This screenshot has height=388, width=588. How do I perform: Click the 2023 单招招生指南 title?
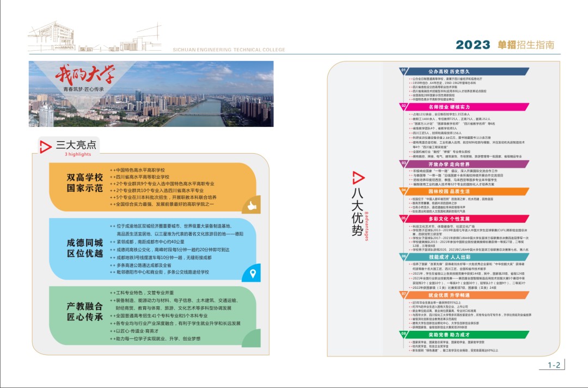click(505, 45)
